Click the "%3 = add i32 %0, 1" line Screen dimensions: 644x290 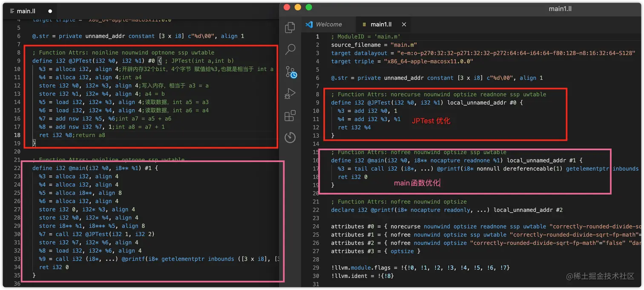[368, 111]
